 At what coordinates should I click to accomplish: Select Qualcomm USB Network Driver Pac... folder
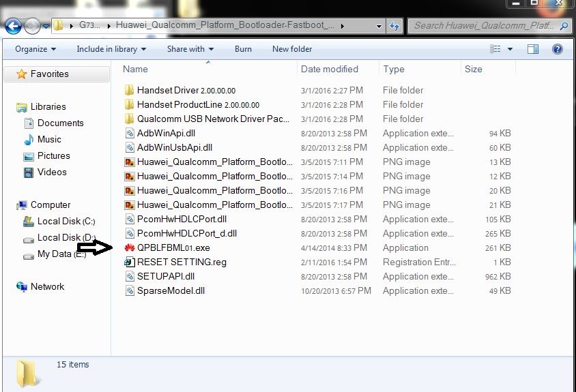[x=213, y=119]
